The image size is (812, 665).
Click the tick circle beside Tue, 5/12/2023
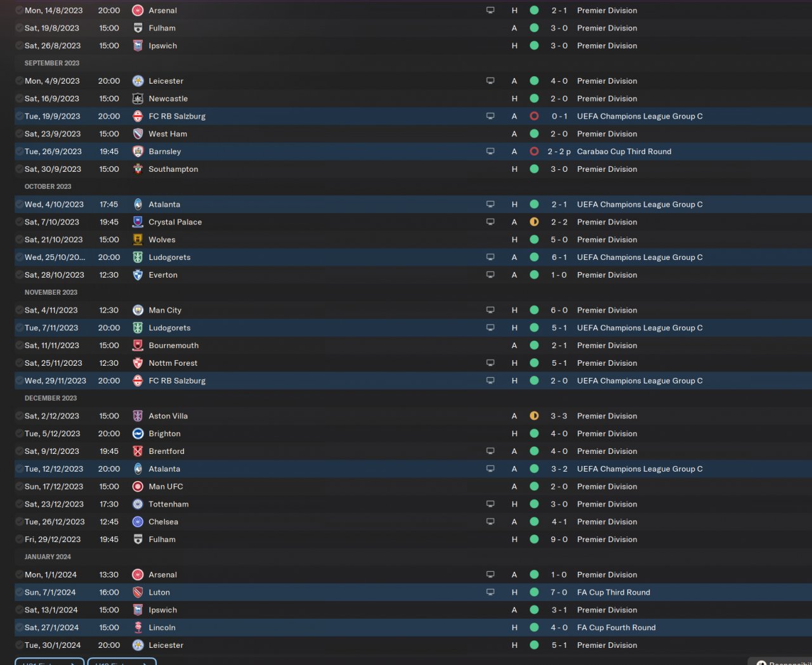coord(19,434)
